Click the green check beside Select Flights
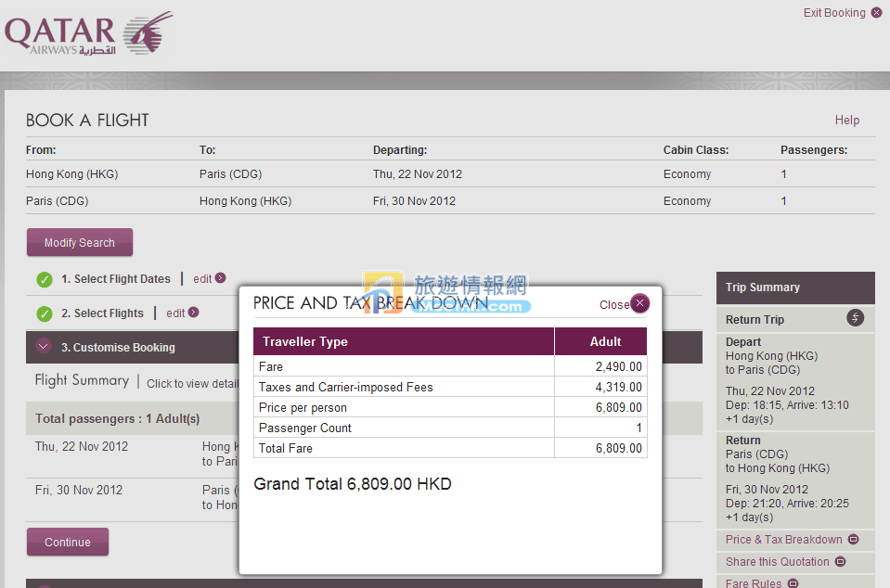The height and width of the screenshot is (588, 890). click(44, 313)
